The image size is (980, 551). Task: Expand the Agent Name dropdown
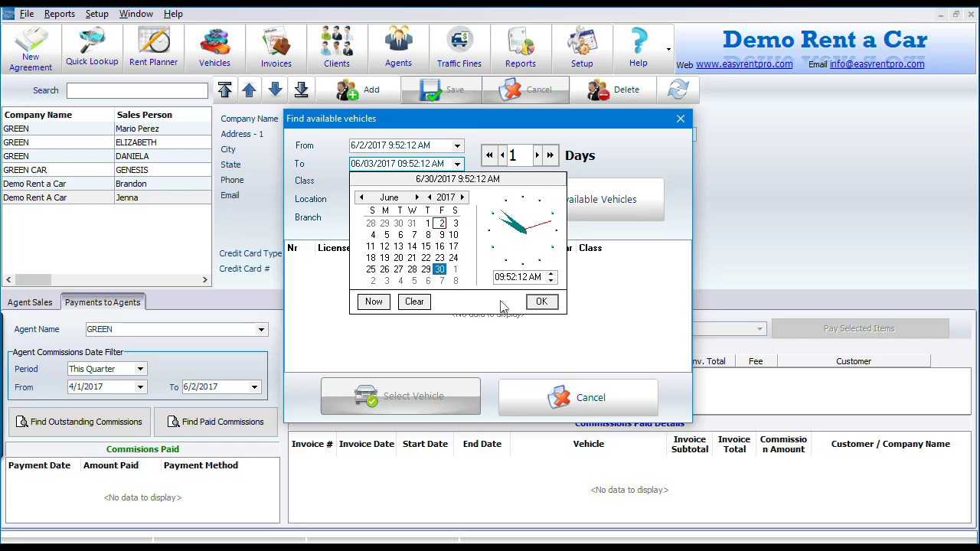pyautogui.click(x=261, y=329)
